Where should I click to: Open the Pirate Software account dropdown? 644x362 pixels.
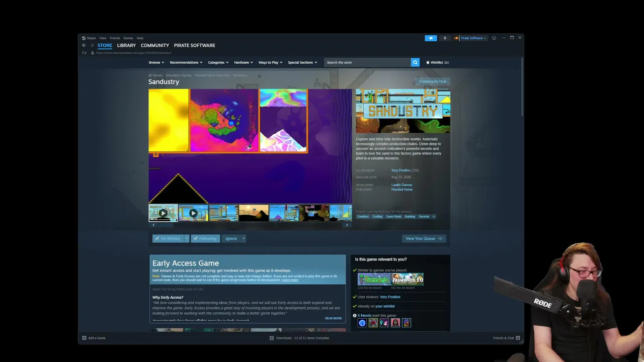(x=473, y=38)
